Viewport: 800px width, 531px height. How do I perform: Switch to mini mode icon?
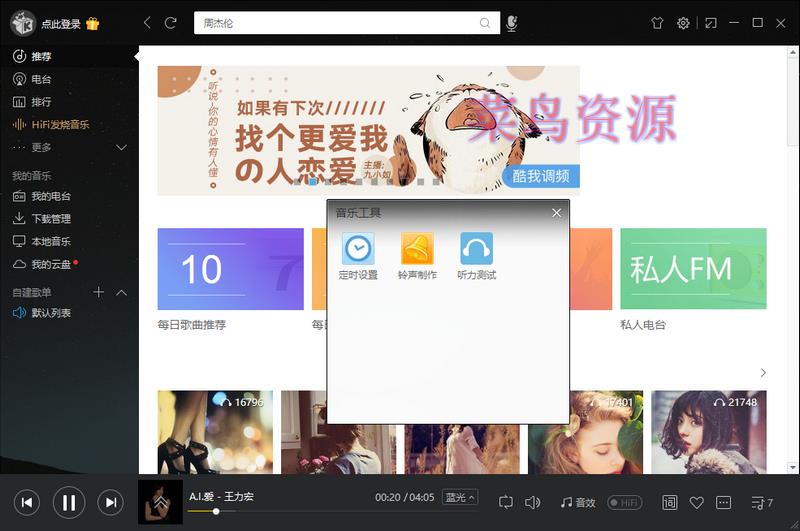(x=711, y=23)
